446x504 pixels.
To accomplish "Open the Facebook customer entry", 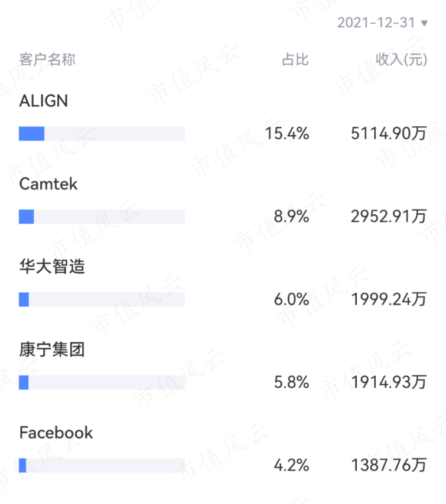I will tap(56, 433).
